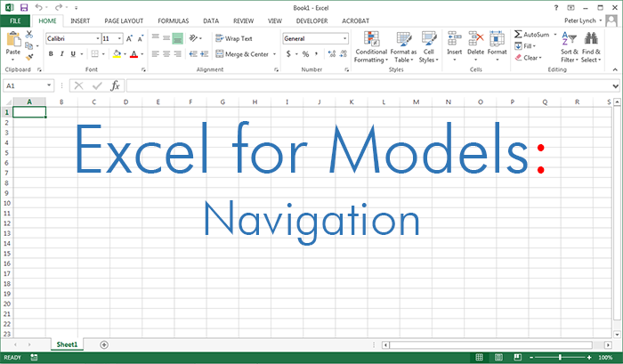Image resolution: width=623 pixels, height=364 pixels.
Task: Click the Copy icon
Action: pyautogui.click(x=29, y=45)
